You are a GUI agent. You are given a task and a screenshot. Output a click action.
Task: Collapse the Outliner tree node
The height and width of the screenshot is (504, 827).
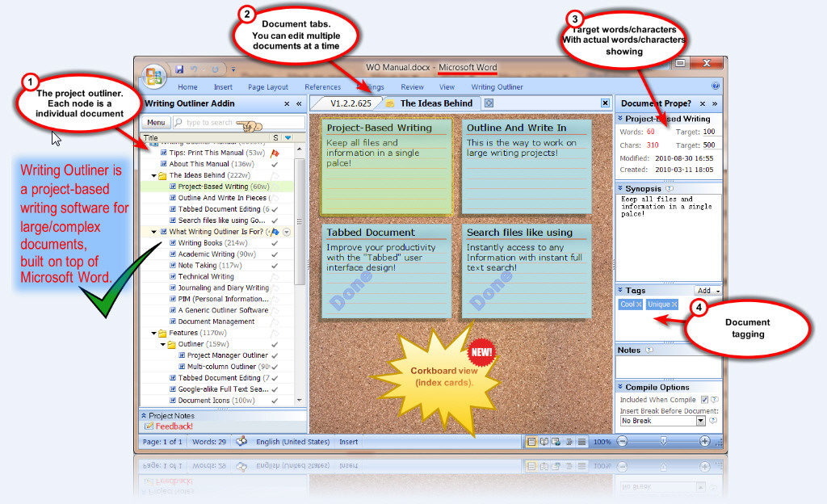163,345
